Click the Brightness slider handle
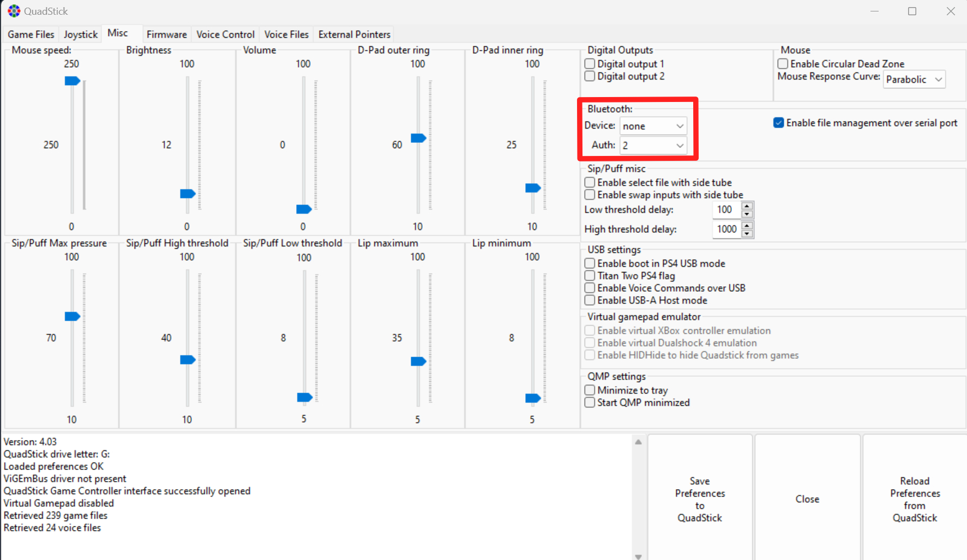The width and height of the screenshot is (967, 560). coord(188,194)
